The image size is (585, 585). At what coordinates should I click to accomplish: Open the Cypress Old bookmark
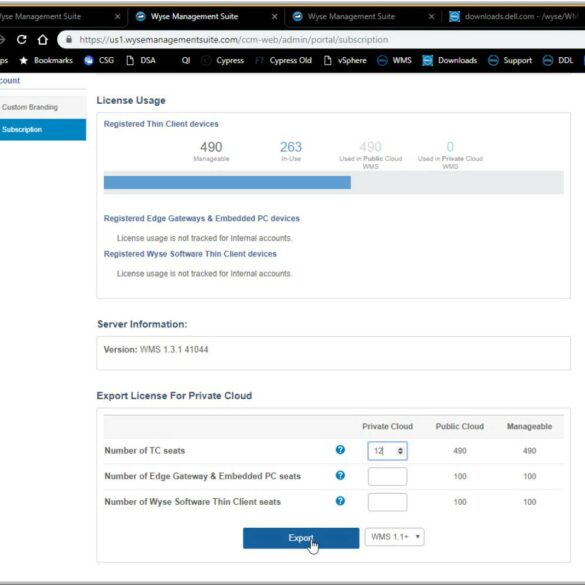click(x=283, y=60)
